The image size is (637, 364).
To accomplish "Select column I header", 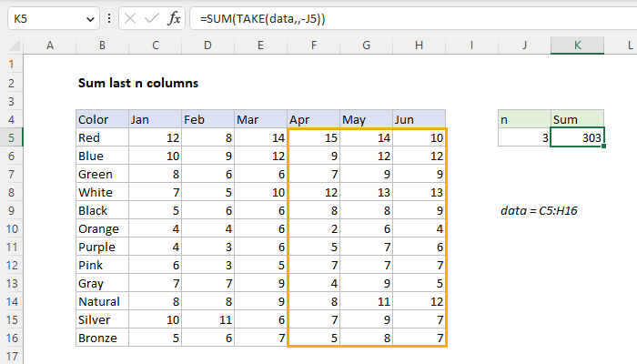I will click(472, 45).
